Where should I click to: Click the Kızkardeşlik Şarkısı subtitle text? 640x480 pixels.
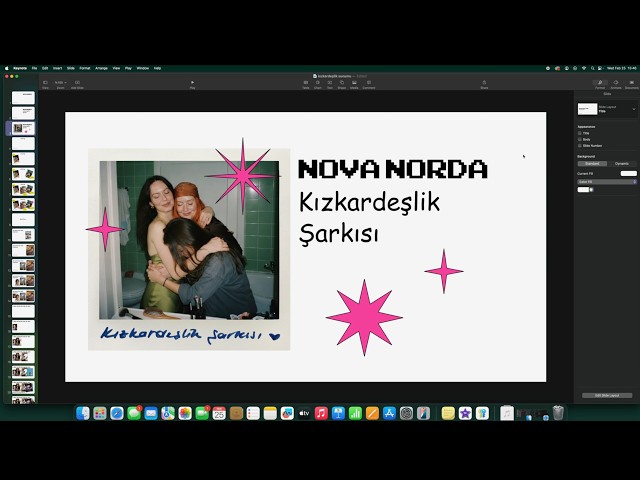[369, 218]
